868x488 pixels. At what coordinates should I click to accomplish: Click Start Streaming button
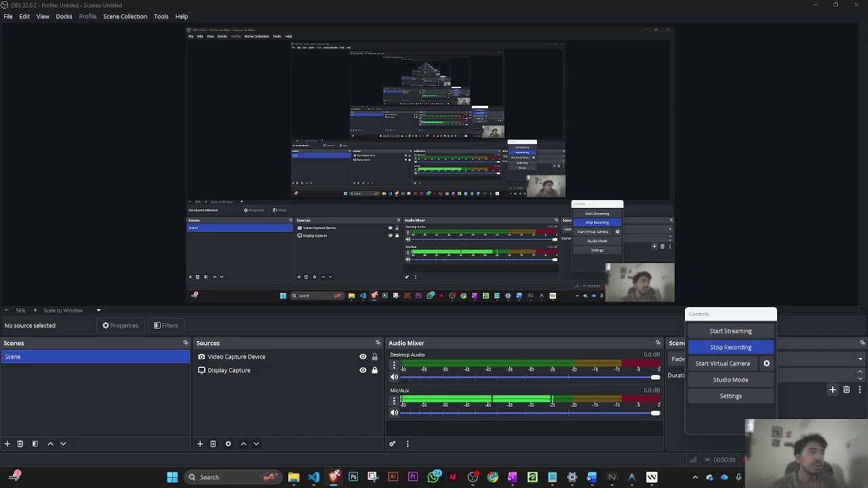click(x=730, y=331)
